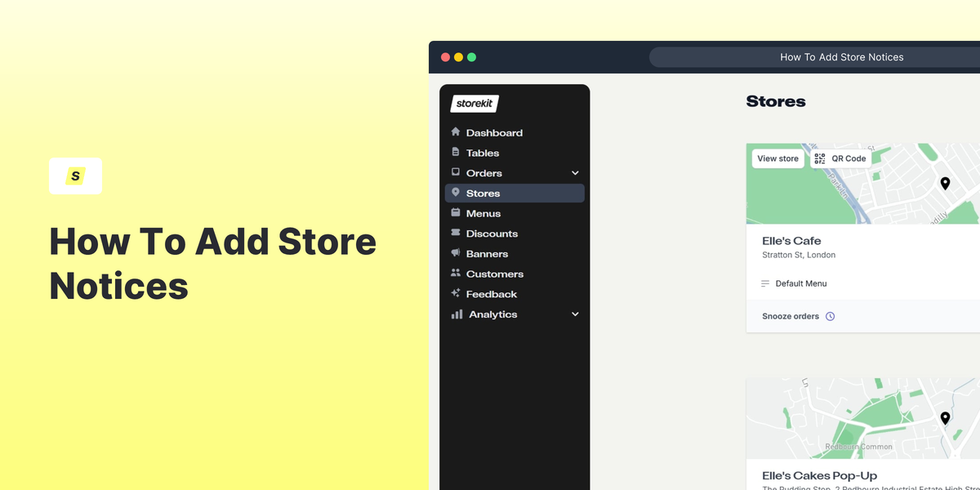
Task: Select the Menus icon in the sidebar
Action: pos(457,212)
